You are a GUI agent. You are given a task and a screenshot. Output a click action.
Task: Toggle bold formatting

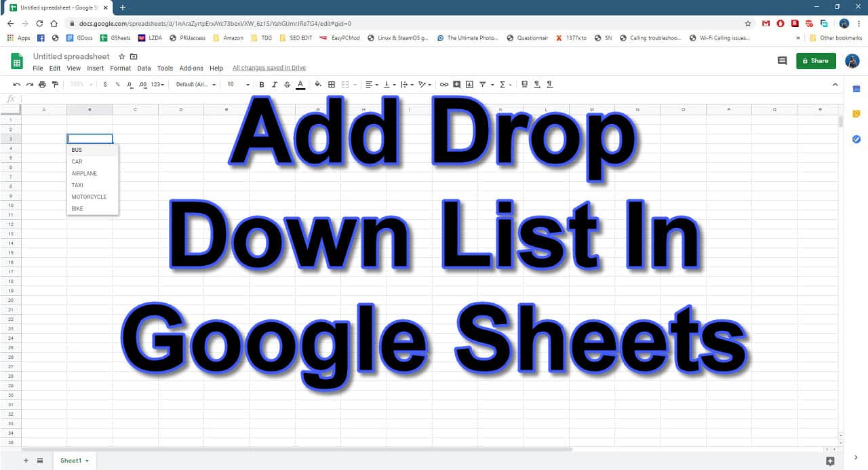[262, 84]
